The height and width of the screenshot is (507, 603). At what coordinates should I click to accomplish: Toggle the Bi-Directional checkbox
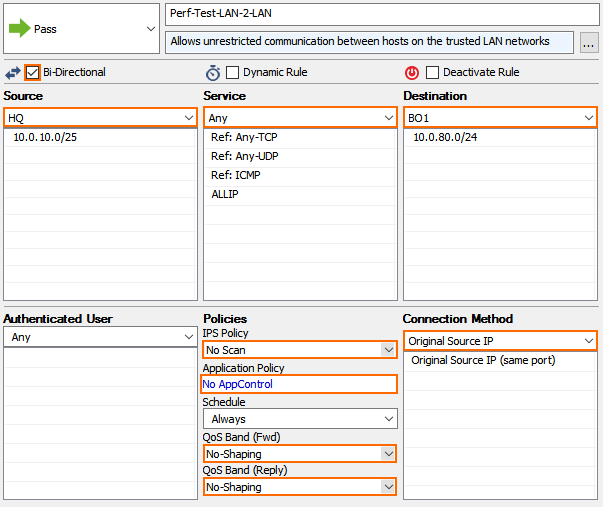click(33, 72)
